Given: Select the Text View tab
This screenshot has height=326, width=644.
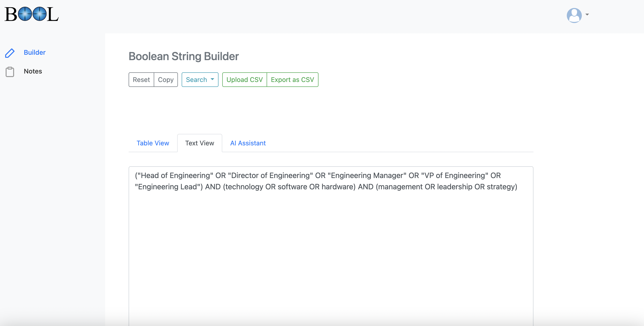Looking at the screenshot, I should click(x=199, y=143).
